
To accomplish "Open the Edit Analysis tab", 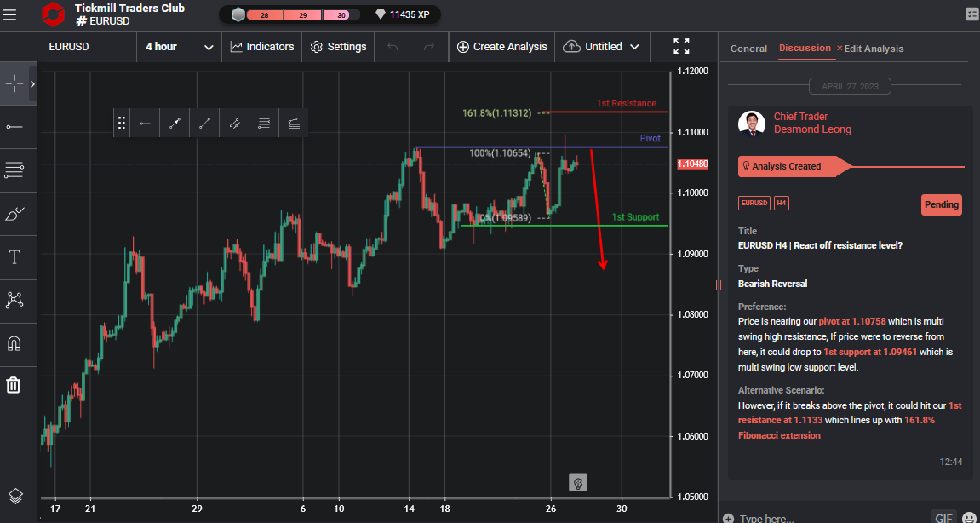I will [x=874, y=49].
